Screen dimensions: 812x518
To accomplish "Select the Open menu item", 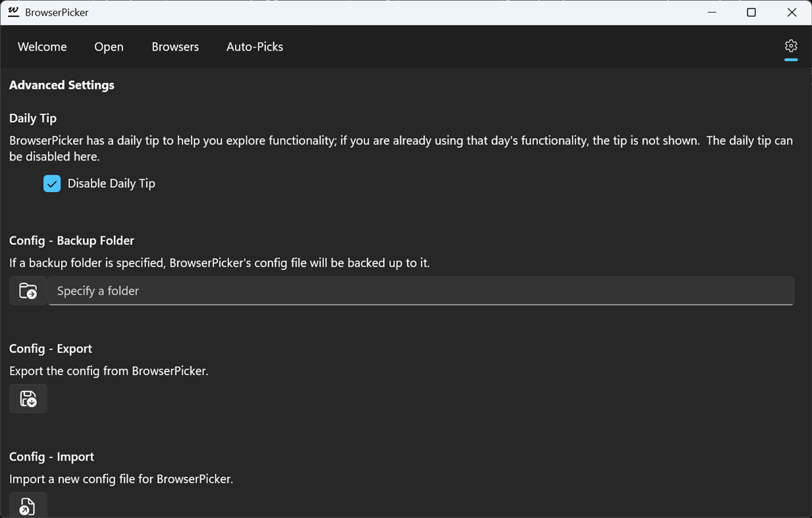I will (109, 46).
